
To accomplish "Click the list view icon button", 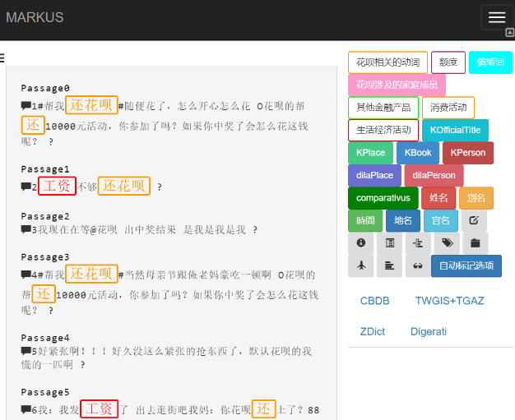I will click(390, 243).
